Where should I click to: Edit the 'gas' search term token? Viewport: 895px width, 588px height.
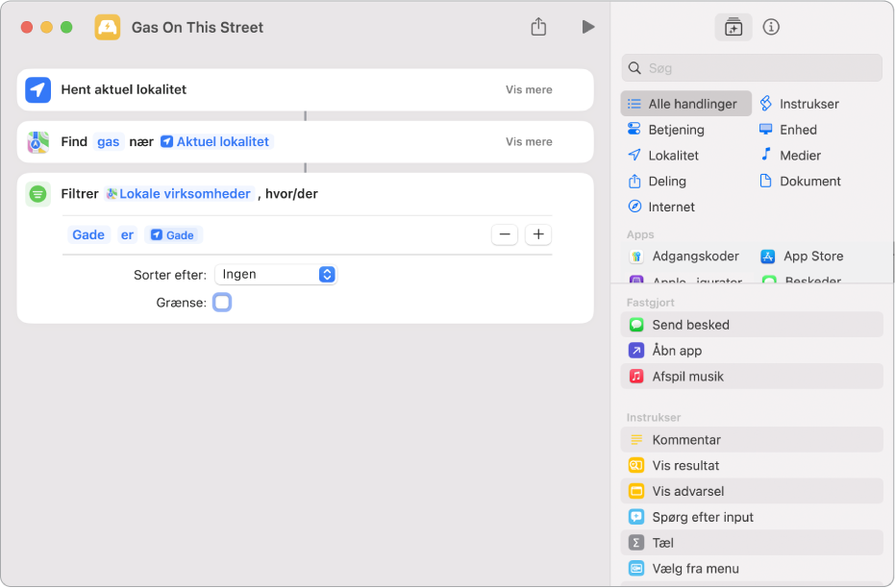[108, 142]
